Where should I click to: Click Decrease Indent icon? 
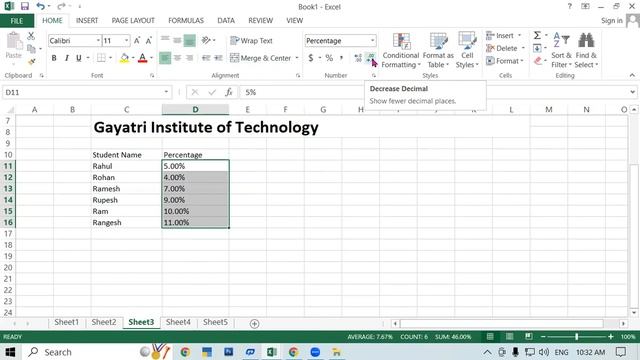tap(206, 58)
